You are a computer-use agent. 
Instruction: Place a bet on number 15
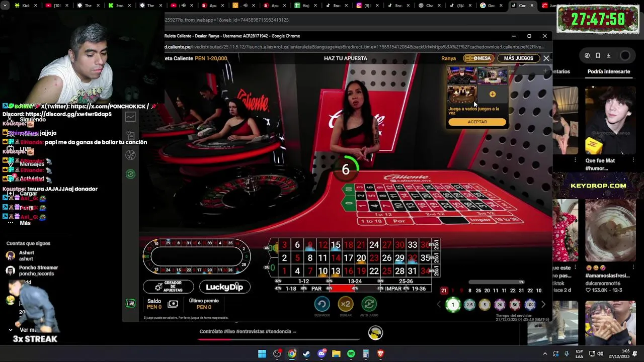click(x=336, y=245)
